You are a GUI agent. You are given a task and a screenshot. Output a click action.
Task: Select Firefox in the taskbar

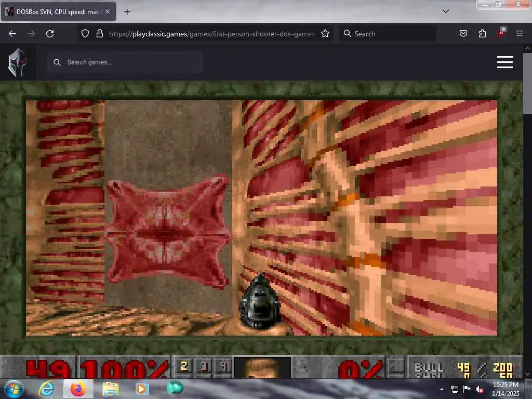click(x=78, y=389)
